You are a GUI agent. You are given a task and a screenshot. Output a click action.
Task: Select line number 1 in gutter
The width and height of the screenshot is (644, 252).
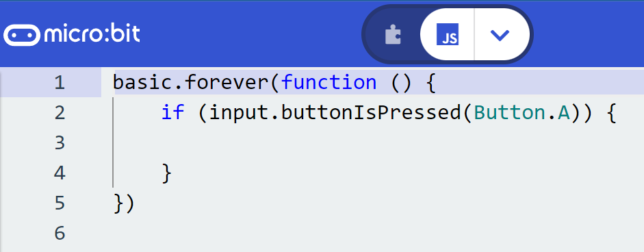(60, 83)
